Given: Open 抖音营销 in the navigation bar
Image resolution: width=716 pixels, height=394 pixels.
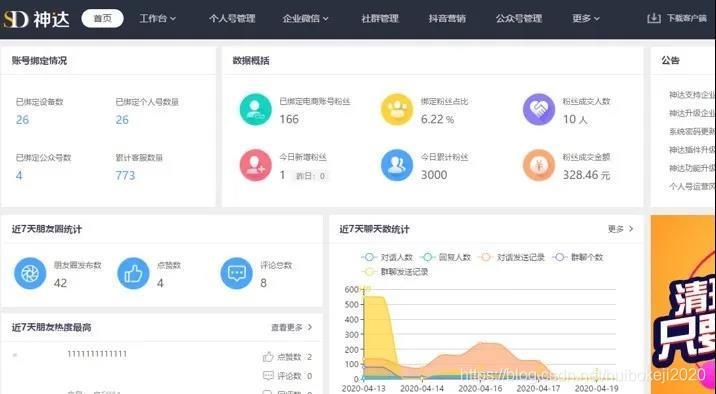Looking at the screenshot, I should [447, 19].
